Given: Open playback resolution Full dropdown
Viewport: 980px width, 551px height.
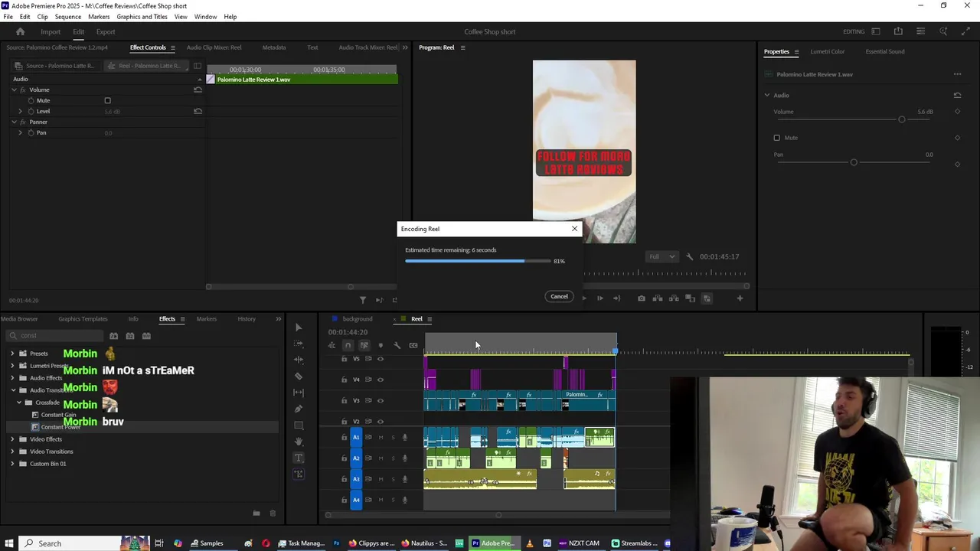Looking at the screenshot, I should (661, 256).
